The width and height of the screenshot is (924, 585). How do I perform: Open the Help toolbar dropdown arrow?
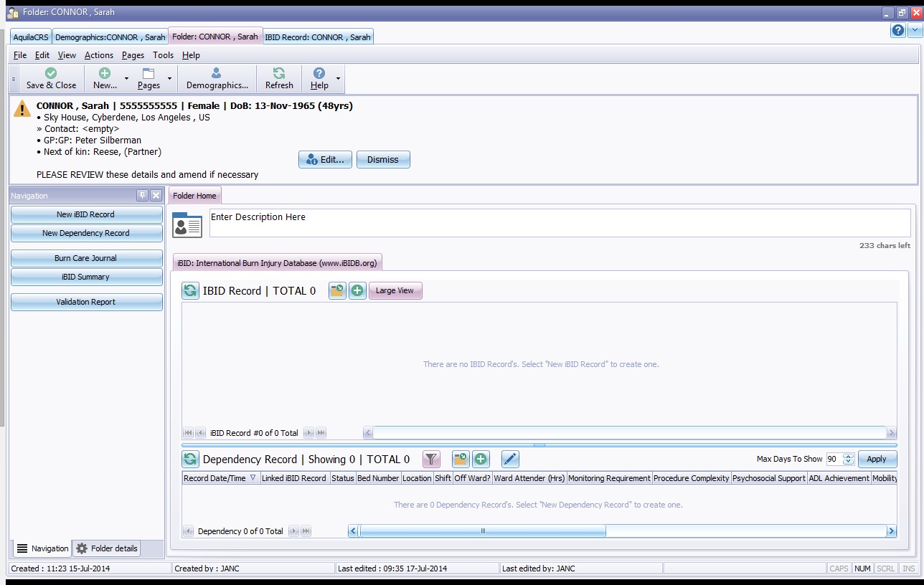tap(338, 79)
